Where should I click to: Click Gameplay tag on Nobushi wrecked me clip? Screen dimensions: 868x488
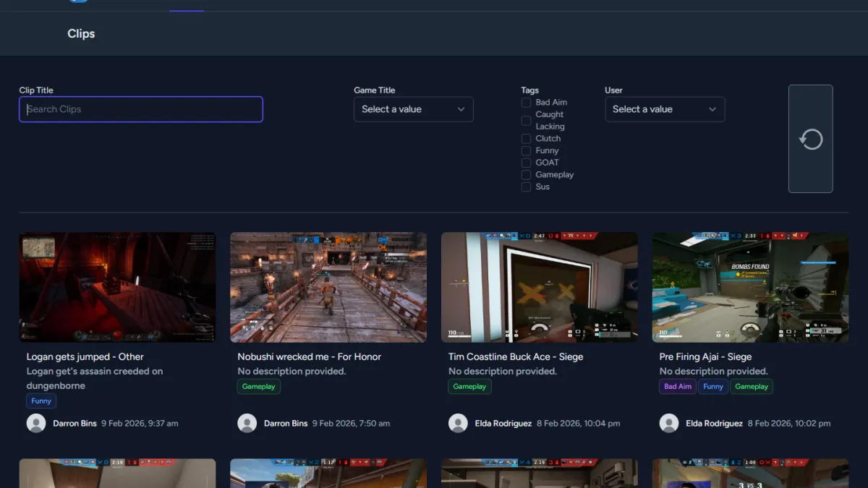tap(259, 387)
